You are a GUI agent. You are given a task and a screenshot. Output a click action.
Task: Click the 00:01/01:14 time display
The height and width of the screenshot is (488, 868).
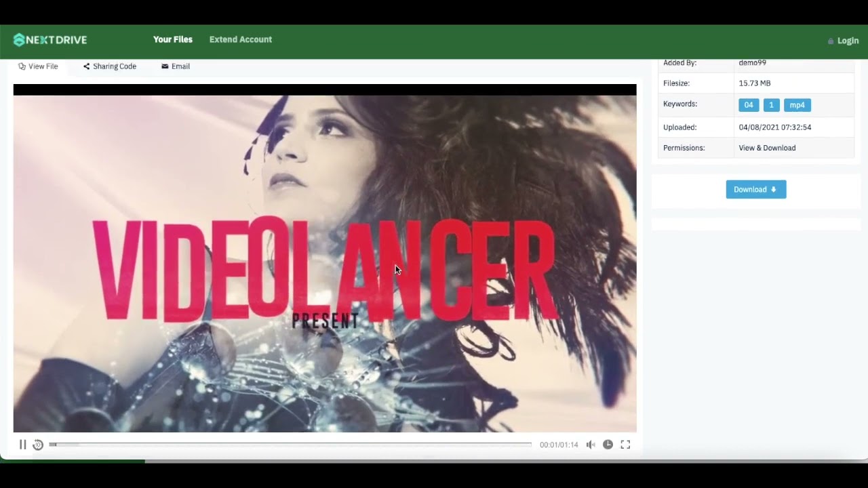559,445
